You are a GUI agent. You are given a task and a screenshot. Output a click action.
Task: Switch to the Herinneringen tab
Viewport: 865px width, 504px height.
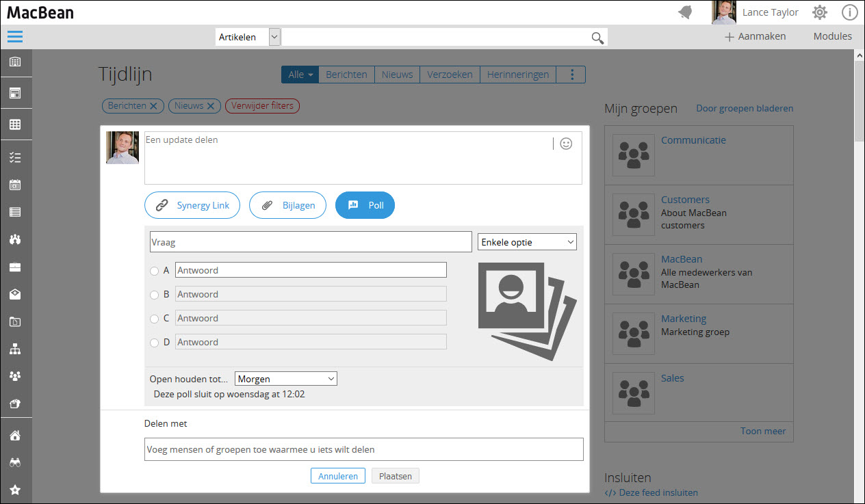point(517,75)
